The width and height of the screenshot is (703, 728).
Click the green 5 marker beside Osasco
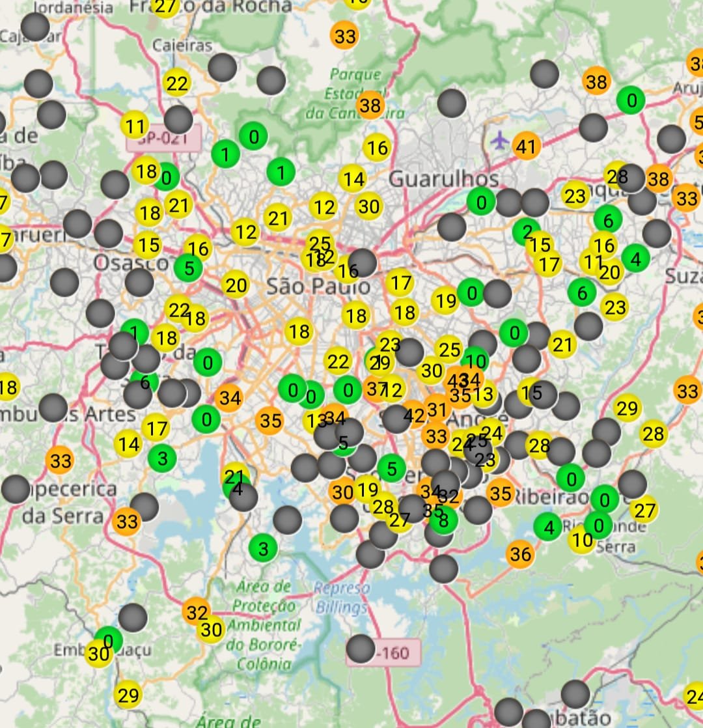click(x=188, y=268)
